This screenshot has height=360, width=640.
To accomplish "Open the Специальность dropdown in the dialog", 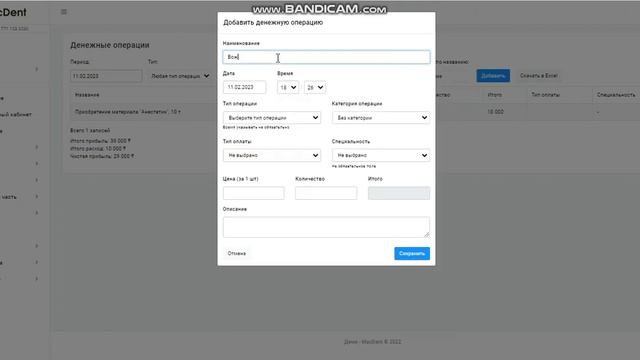I will (x=381, y=155).
